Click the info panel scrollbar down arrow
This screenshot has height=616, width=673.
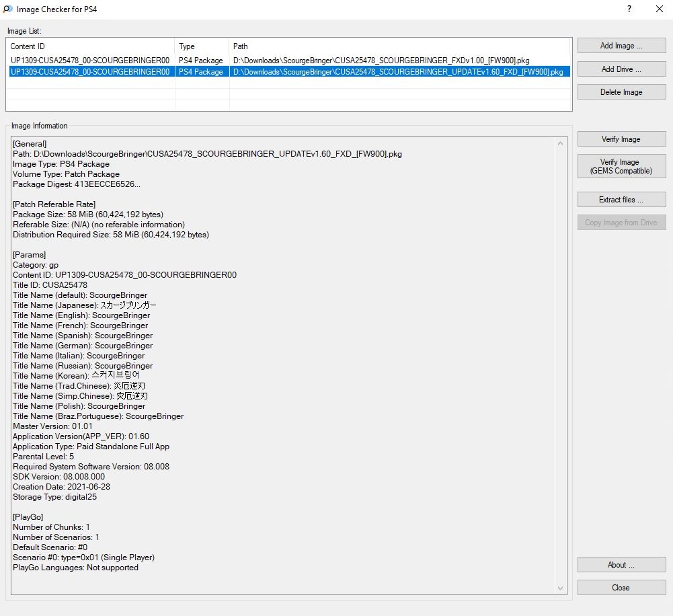[x=561, y=588]
